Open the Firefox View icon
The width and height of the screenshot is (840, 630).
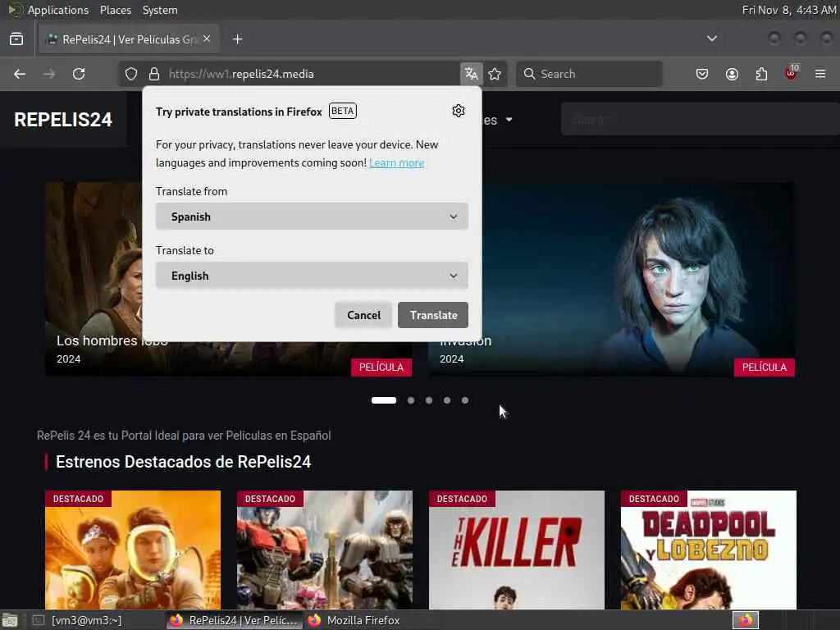click(16, 39)
